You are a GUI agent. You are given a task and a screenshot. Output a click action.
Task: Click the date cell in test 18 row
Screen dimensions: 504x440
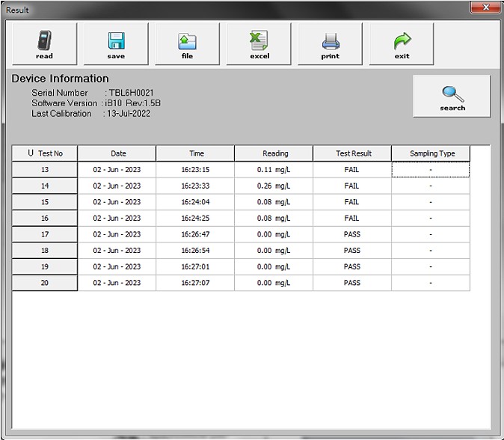pos(117,250)
